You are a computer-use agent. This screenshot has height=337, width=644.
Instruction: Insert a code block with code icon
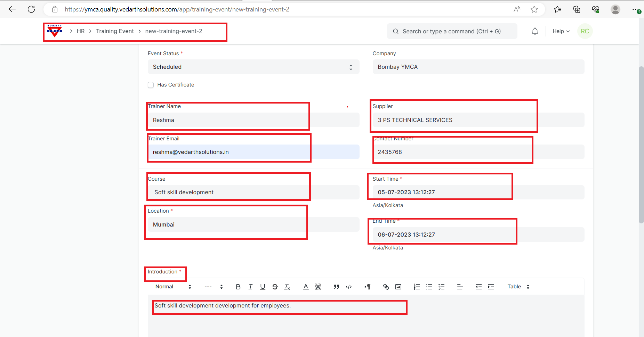click(x=349, y=287)
